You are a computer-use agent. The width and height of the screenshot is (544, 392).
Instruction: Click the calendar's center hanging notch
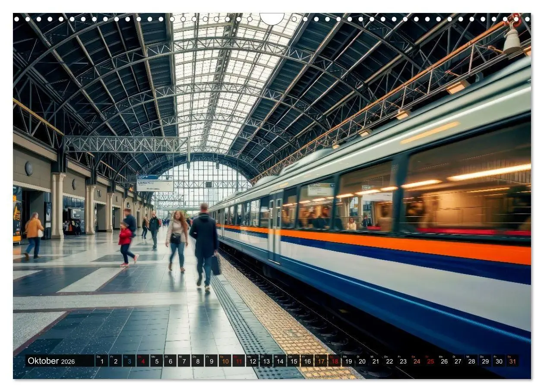click(x=272, y=19)
